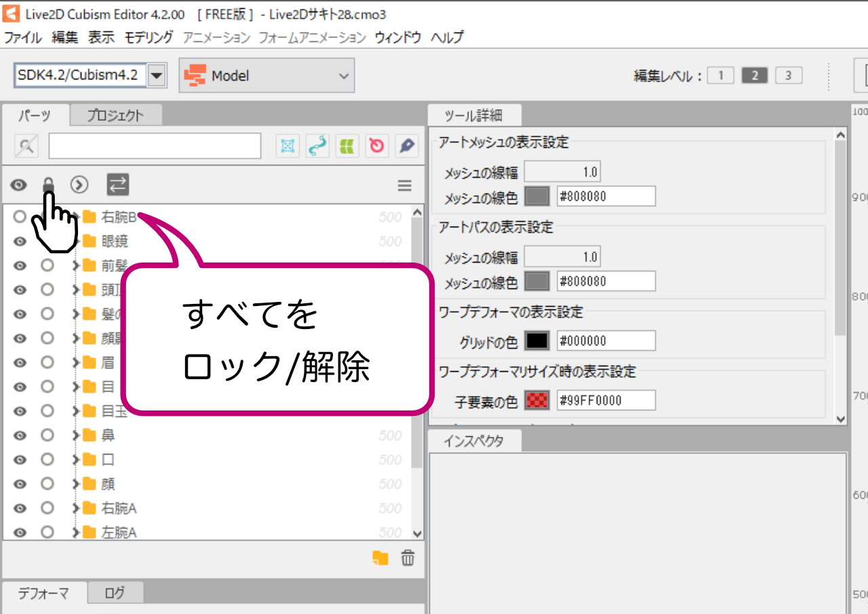
Task: Open the ファイル menu
Action: [23, 37]
